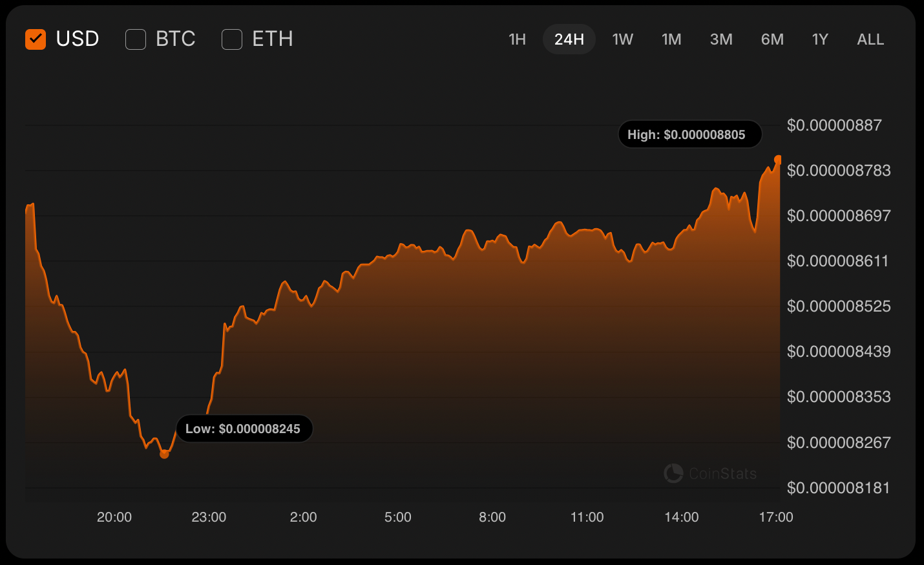Click the 17:00 time label
Image resolution: width=924 pixels, height=565 pixels.
777,517
